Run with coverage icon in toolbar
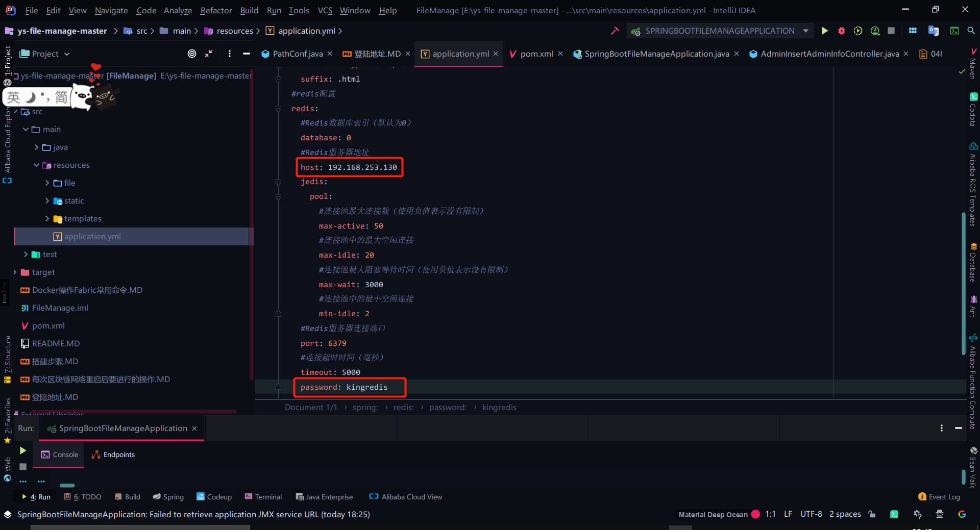 click(x=858, y=31)
